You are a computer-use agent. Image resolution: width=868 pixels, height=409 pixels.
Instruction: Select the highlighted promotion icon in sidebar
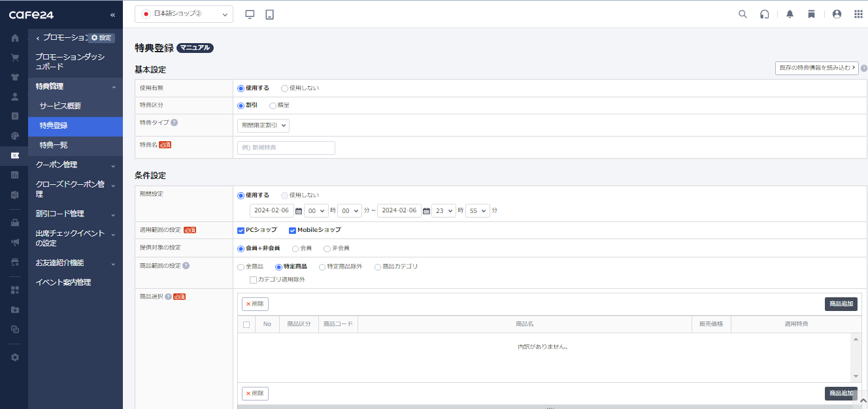coord(14,155)
